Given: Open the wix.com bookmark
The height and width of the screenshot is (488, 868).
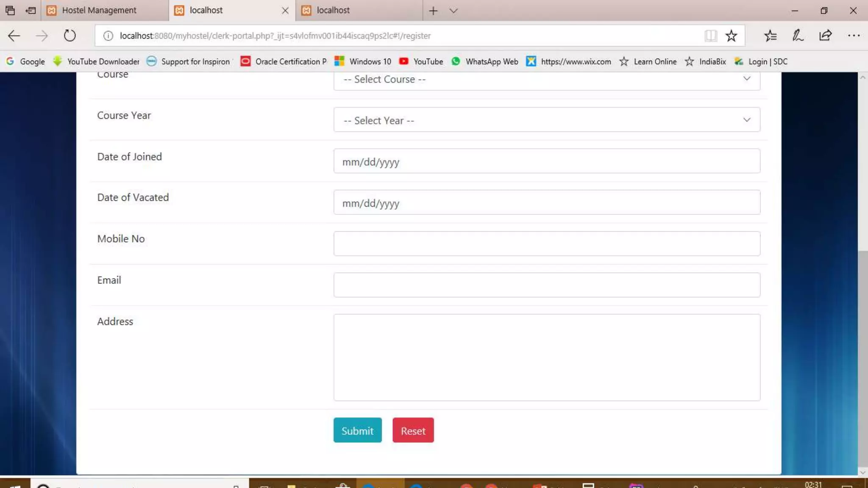Looking at the screenshot, I should click(569, 61).
